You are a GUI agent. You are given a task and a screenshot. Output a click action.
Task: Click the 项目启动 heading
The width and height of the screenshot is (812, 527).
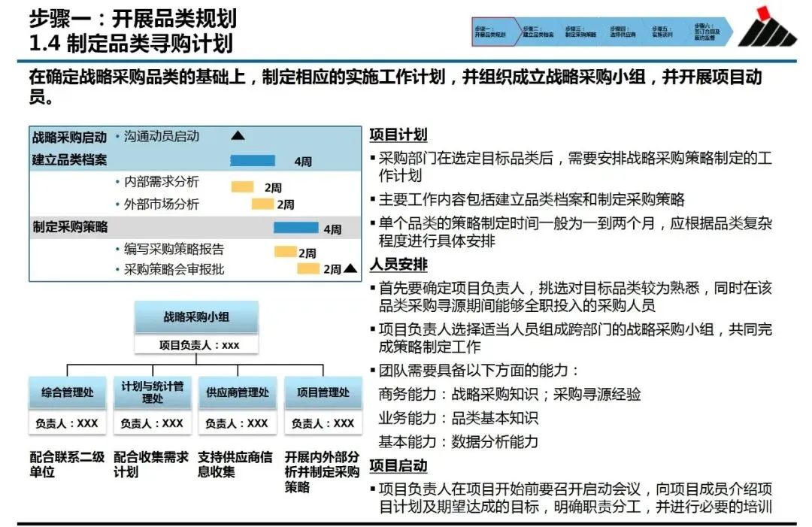click(398, 465)
